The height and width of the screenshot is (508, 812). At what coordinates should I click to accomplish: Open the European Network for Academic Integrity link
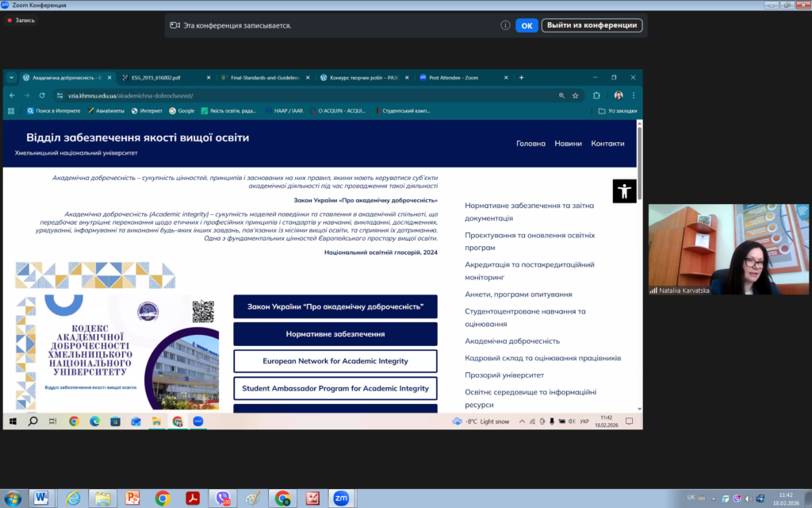pyautogui.click(x=335, y=361)
